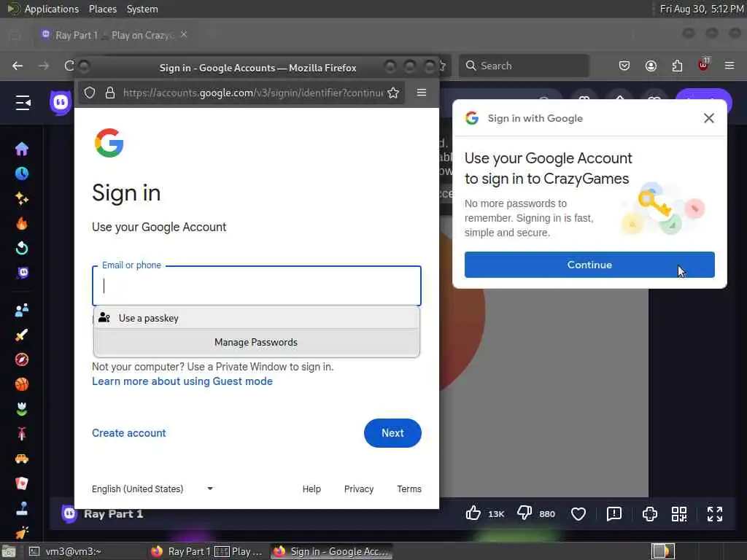Image resolution: width=747 pixels, height=560 pixels.
Task: Select the Ray Part 1 browser tab
Action: (x=115, y=35)
